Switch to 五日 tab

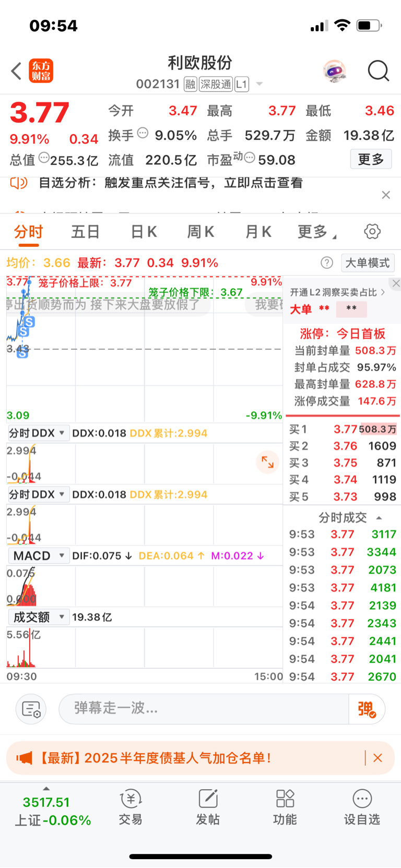[x=86, y=232]
